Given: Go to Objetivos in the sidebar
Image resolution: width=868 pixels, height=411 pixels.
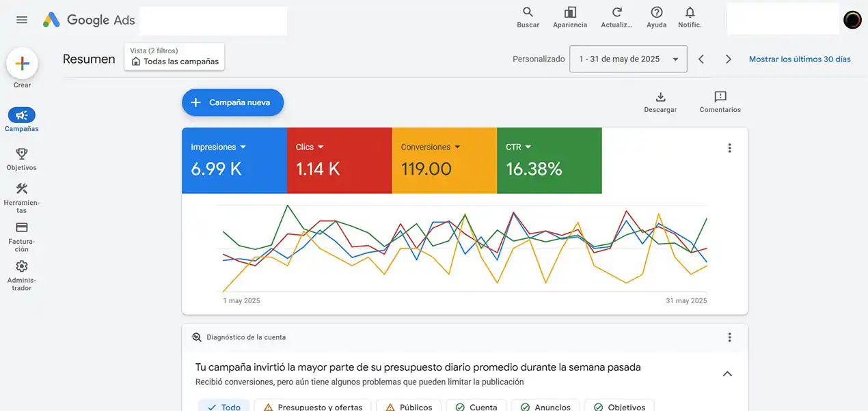Looking at the screenshot, I should pyautogui.click(x=22, y=159).
